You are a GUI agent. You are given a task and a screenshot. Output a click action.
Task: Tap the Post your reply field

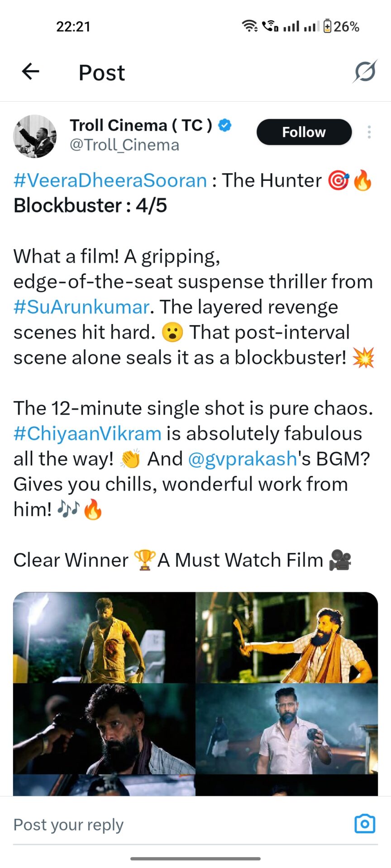tap(181, 825)
